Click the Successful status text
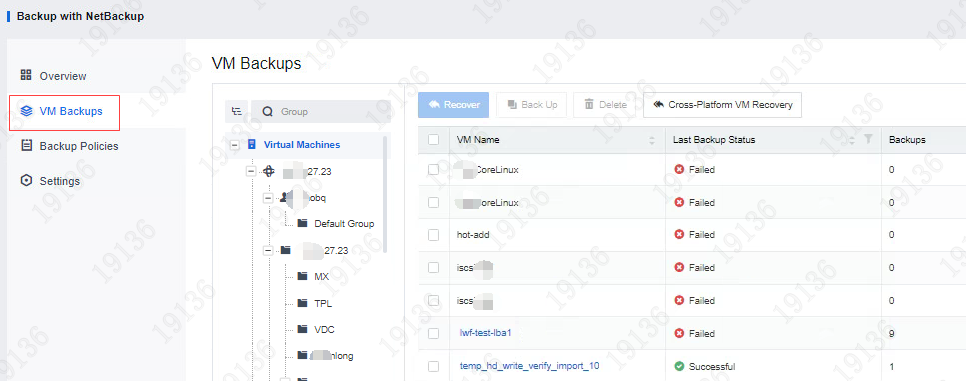This screenshot has height=381, width=966. (x=712, y=366)
